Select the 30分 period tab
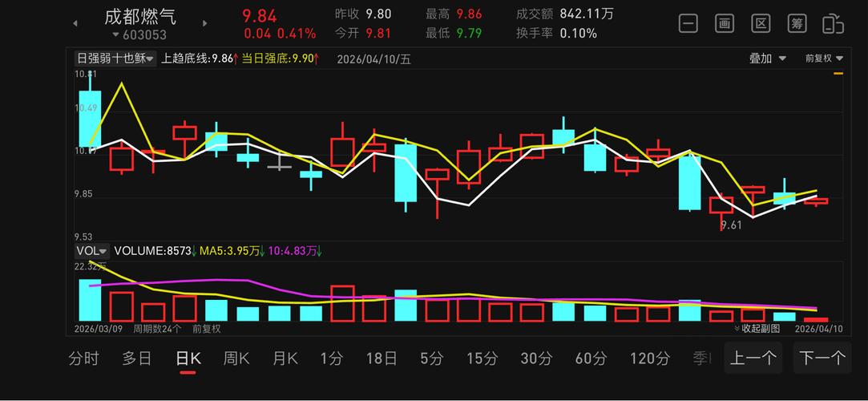868x401 pixels. coord(536,358)
